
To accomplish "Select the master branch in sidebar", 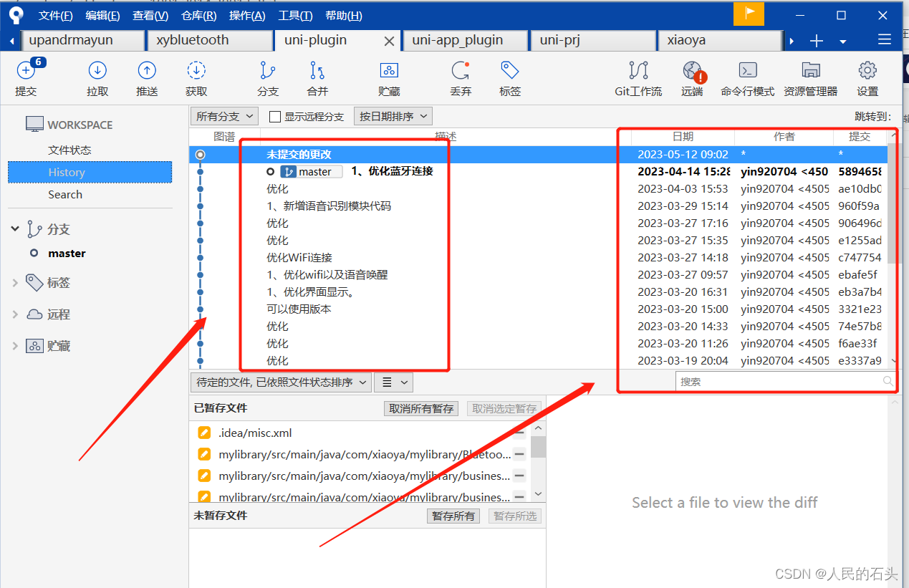I will 67,254.
